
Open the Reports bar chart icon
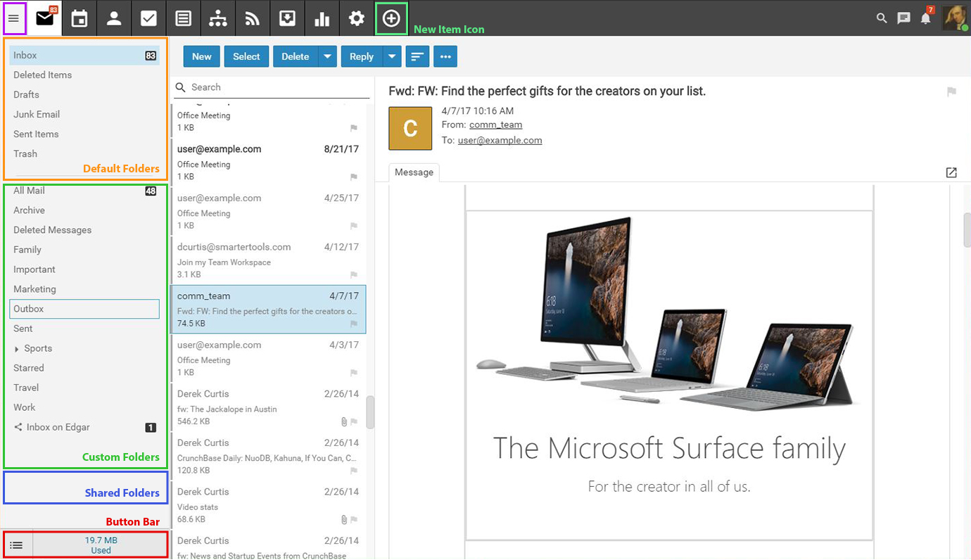[x=322, y=18]
